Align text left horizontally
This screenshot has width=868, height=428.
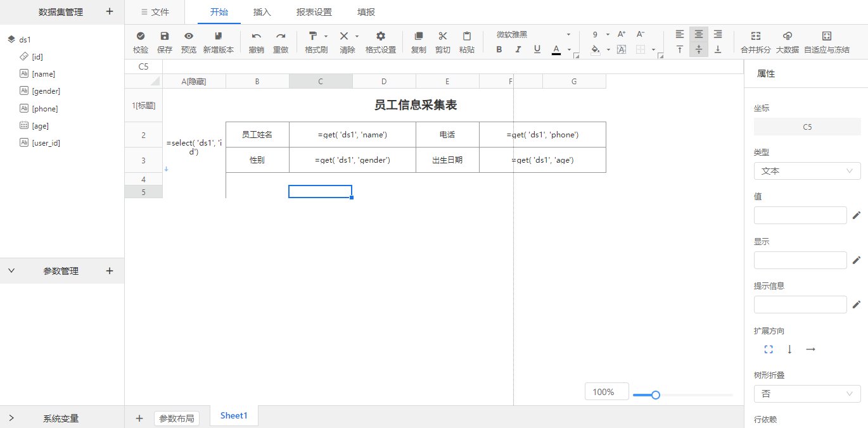point(680,34)
